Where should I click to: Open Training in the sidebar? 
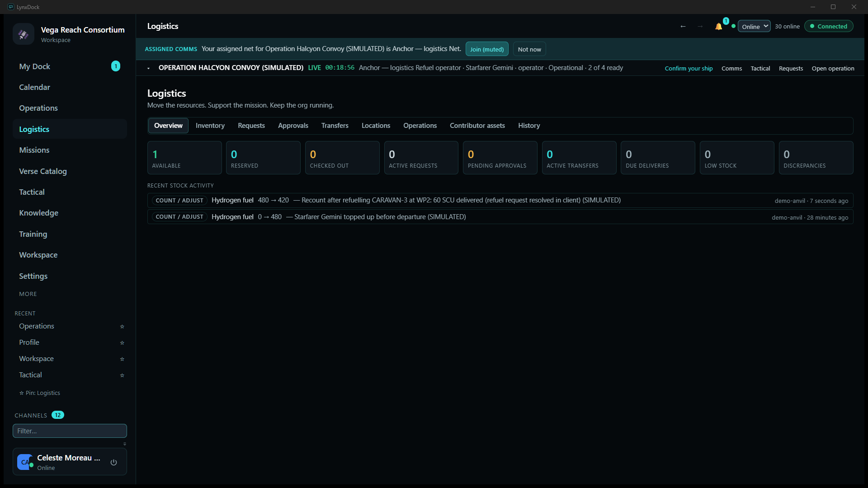coord(70,234)
